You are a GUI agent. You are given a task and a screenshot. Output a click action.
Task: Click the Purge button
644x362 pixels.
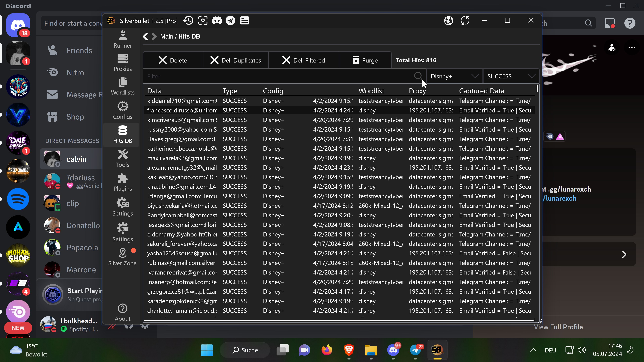365,60
